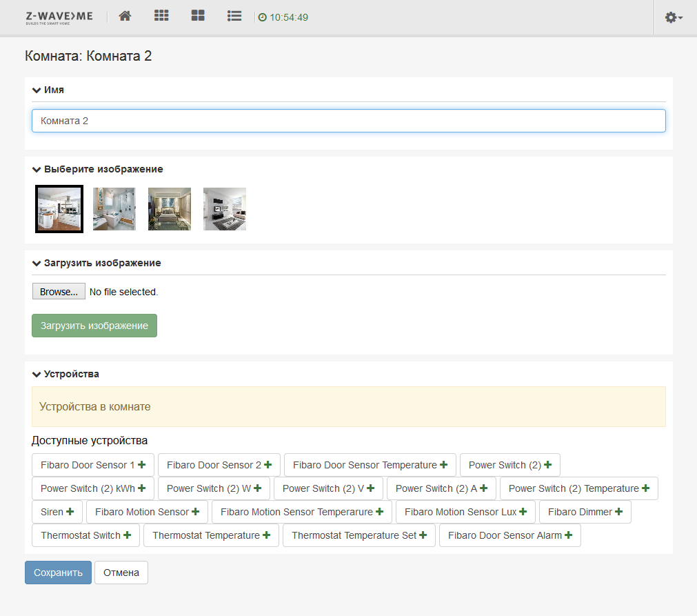Add Power Switch (2) W plus icon
The height and width of the screenshot is (616, 697).
257,488
